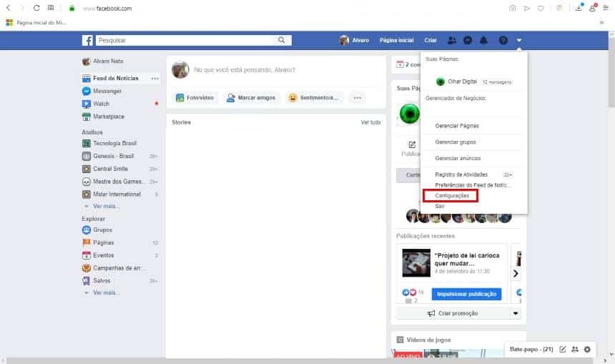Viewport: 615px width, 364px height.
Task: Open chat settings gear icon
Action: [x=587, y=349]
